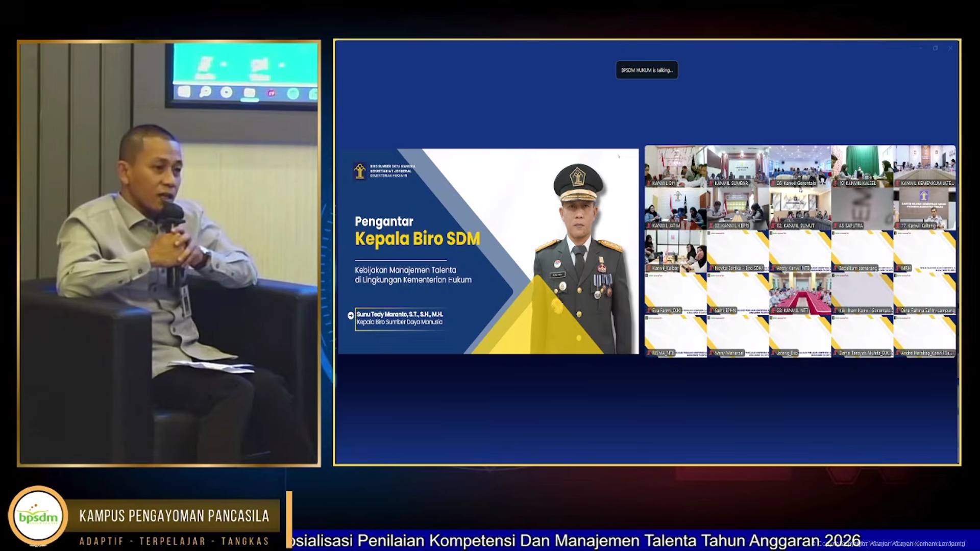The height and width of the screenshot is (551, 980).
Task: Select the AS SAPUTRA participant tile
Action: [x=862, y=209]
